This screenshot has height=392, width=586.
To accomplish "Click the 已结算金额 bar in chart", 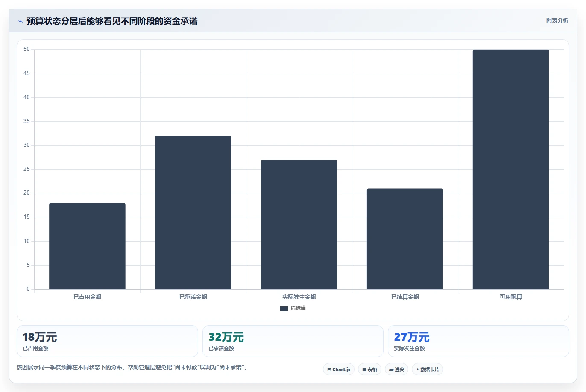I will (x=405, y=239).
